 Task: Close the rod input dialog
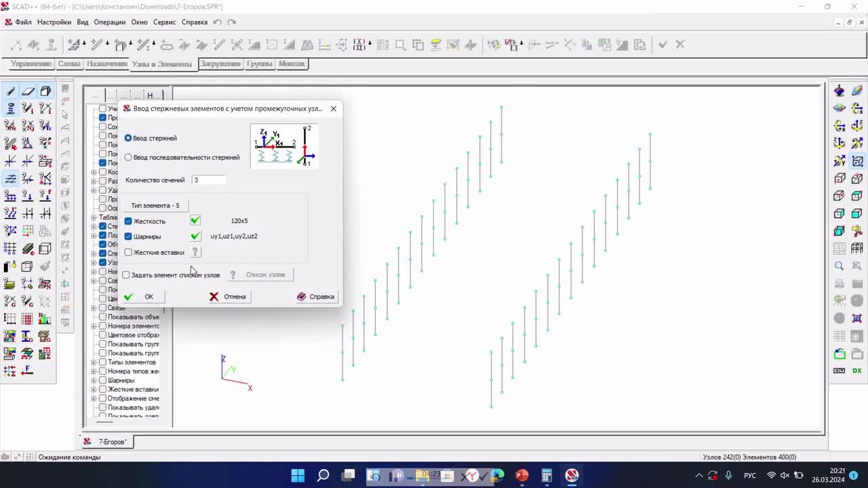(x=333, y=108)
